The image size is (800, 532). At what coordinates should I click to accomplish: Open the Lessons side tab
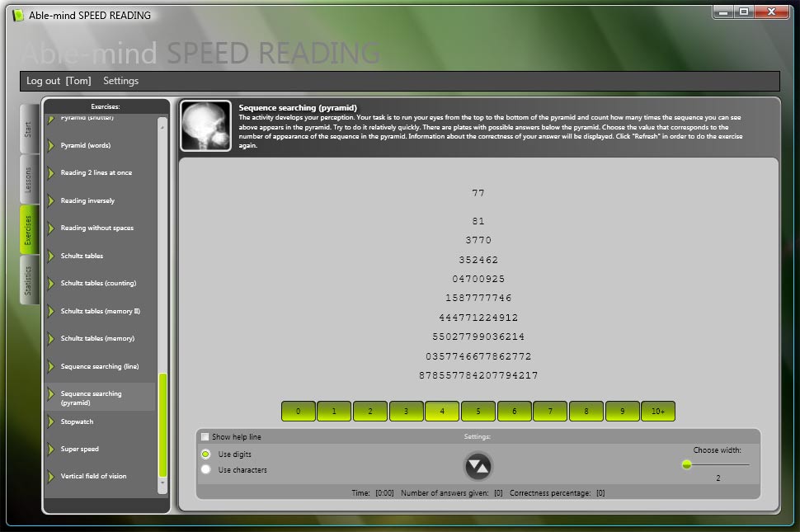pos(29,179)
